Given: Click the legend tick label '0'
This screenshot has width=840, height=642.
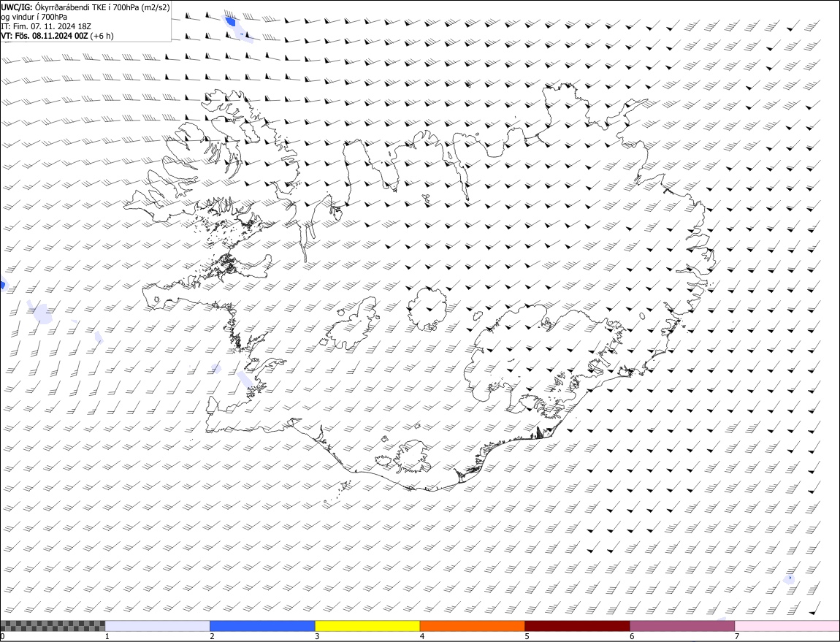Looking at the screenshot, I should (x=3, y=637).
